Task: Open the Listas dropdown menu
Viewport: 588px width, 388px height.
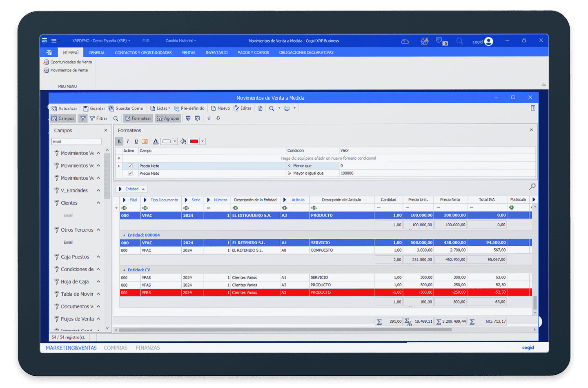Action: 160,109
